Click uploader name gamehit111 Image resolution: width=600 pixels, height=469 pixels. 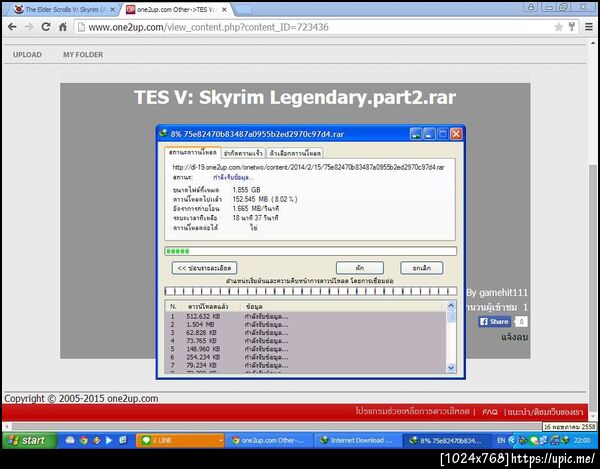(503, 293)
